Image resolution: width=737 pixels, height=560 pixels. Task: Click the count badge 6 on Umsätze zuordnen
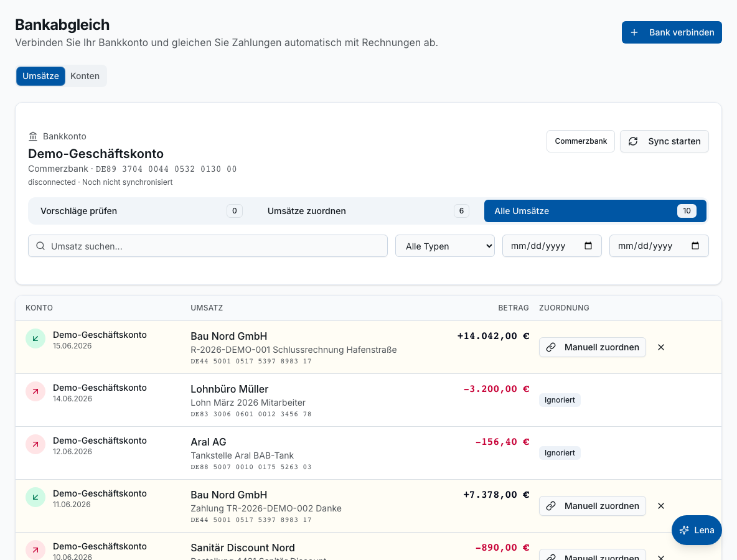(462, 211)
